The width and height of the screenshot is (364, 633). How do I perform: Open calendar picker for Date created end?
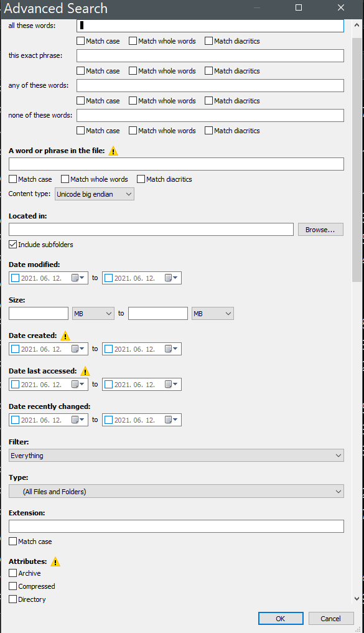point(171,349)
